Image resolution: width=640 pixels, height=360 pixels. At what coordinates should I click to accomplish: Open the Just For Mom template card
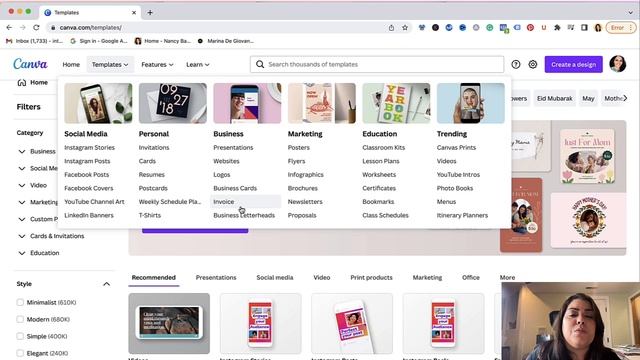coord(587,156)
